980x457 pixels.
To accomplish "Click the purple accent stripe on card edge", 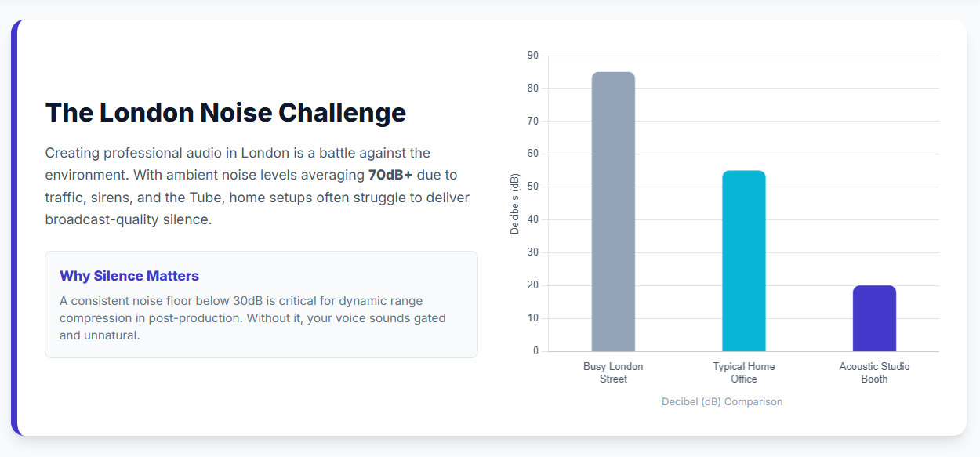I will coord(14,227).
